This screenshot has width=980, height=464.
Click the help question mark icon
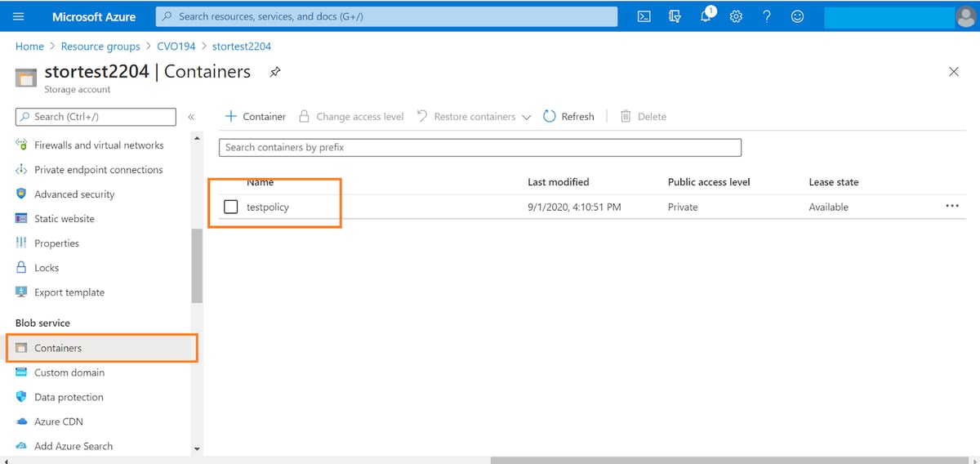coord(766,16)
